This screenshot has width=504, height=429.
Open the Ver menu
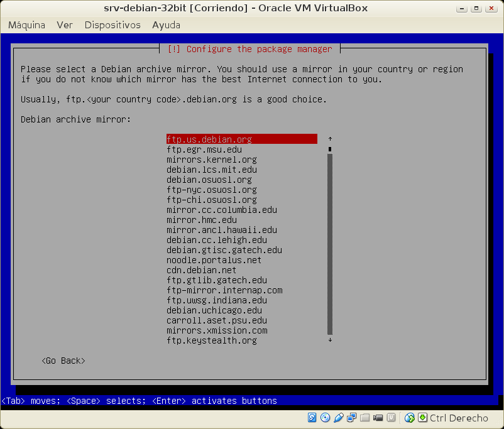(65, 25)
